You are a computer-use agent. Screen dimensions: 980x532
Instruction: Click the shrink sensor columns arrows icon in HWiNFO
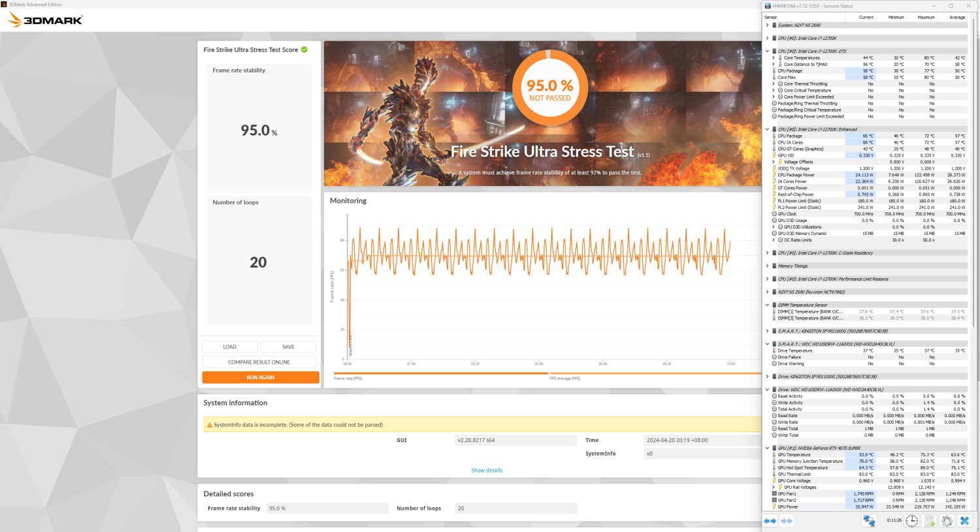pyautogui.click(x=787, y=521)
